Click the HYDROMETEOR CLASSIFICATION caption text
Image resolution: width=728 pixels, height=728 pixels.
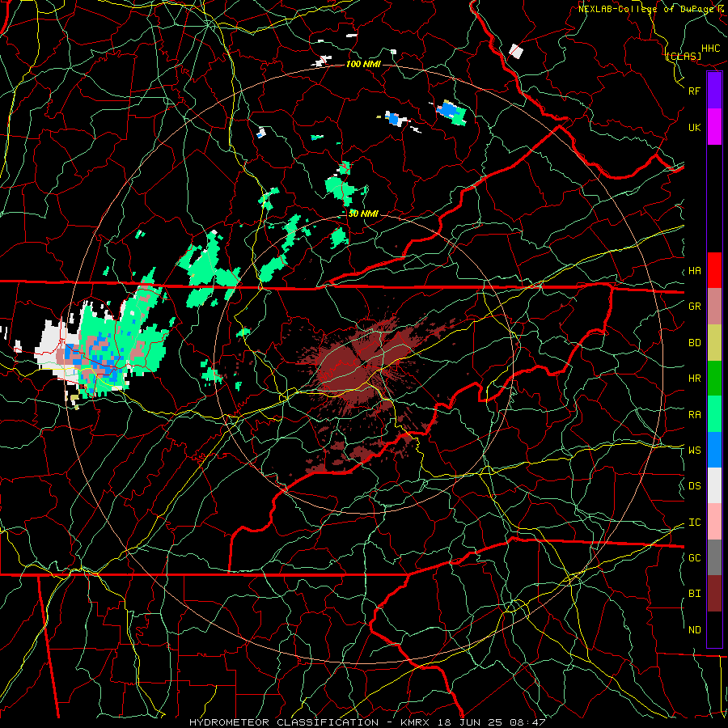pyautogui.click(x=284, y=722)
